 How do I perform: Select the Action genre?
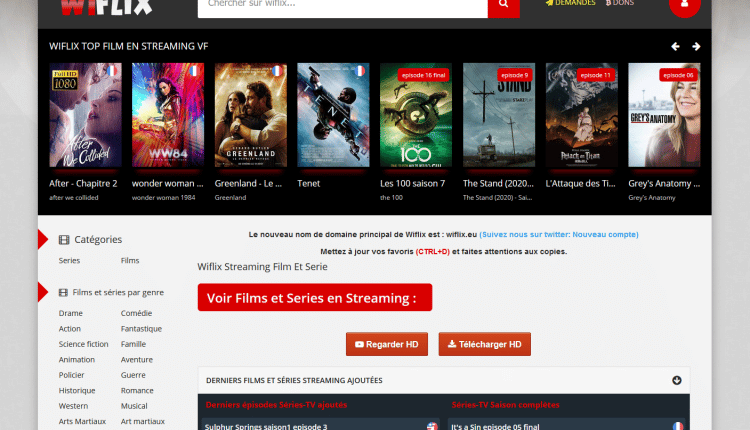coord(70,329)
